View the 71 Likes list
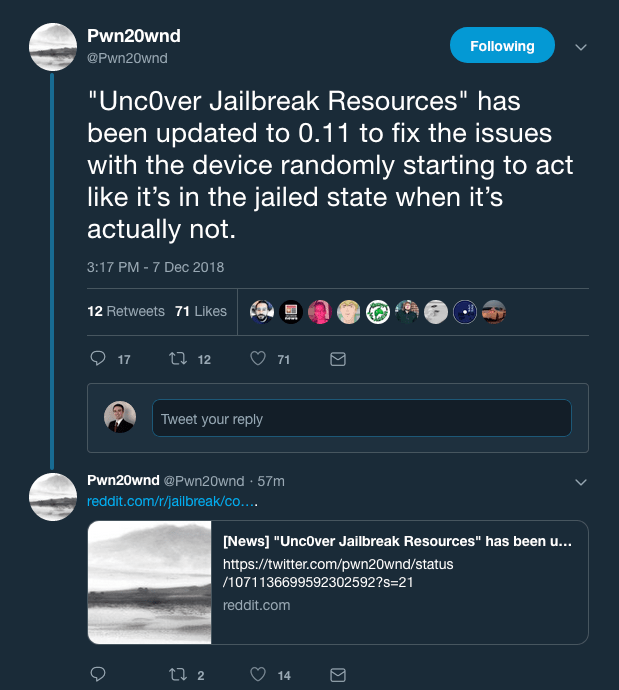 [201, 311]
